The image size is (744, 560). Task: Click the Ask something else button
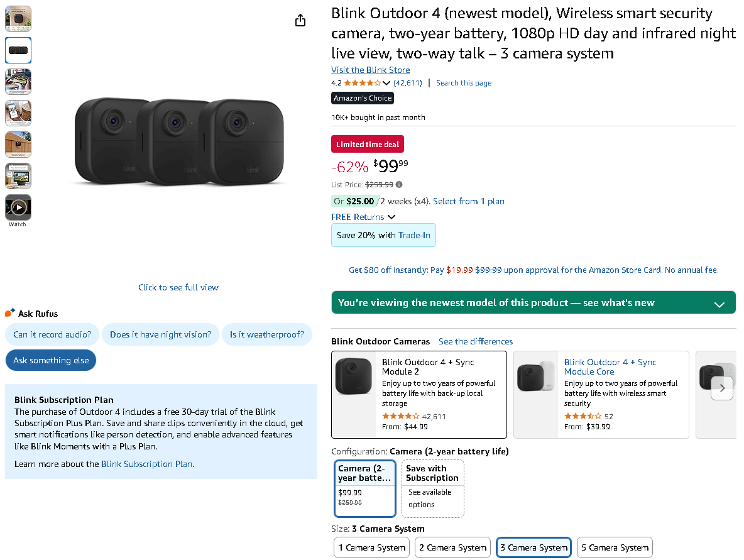tap(51, 360)
